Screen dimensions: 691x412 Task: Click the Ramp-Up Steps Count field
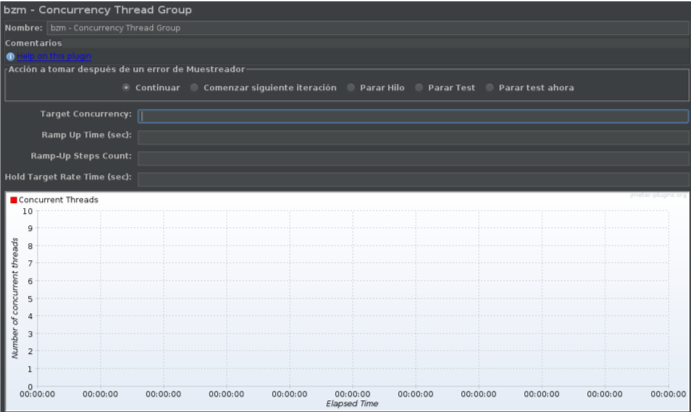tap(413, 158)
